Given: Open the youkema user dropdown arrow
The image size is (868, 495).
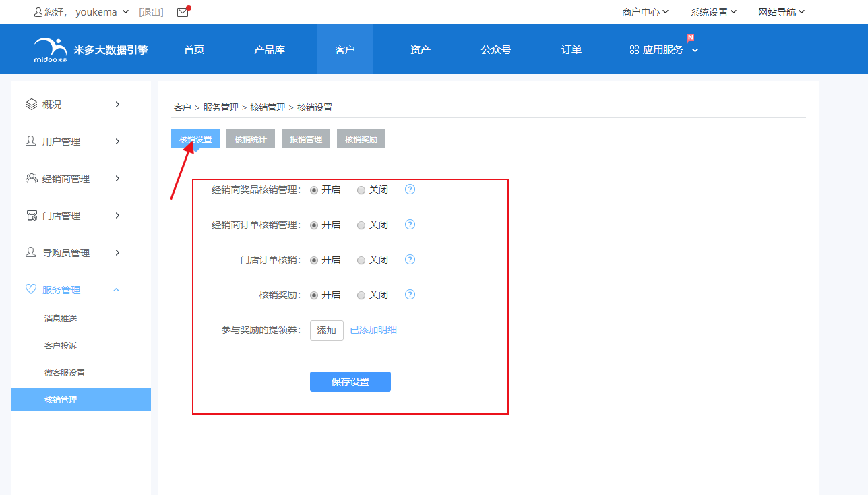Looking at the screenshot, I should [126, 12].
